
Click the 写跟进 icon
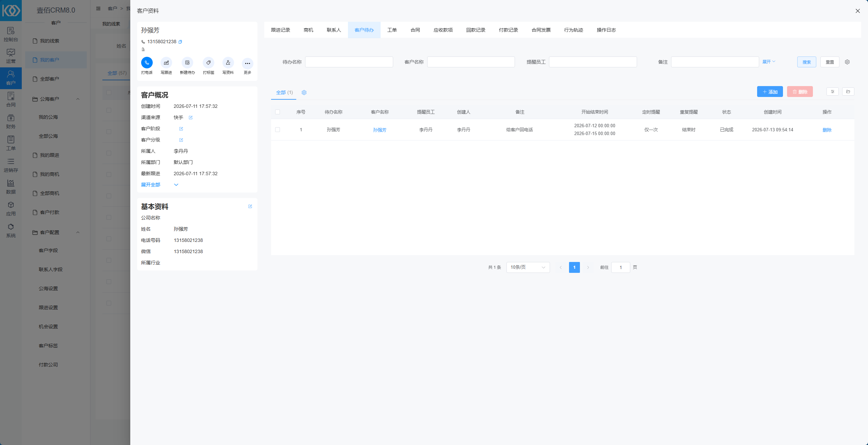(166, 63)
